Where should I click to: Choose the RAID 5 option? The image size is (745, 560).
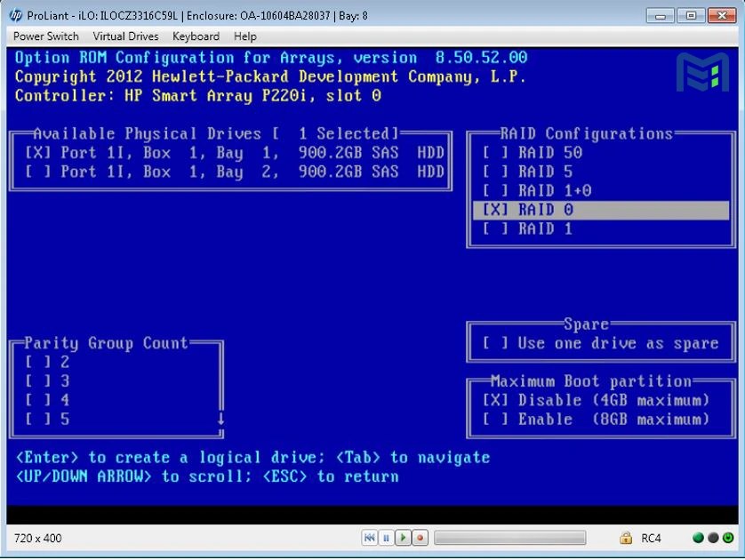coord(527,172)
